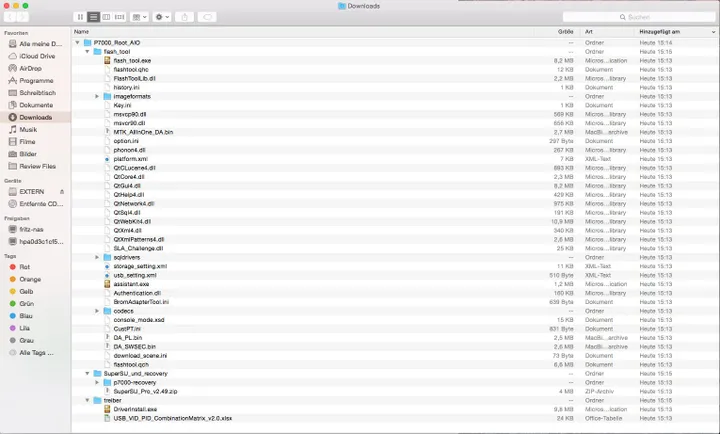Open AirDrop from the sidebar

point(30,68)
